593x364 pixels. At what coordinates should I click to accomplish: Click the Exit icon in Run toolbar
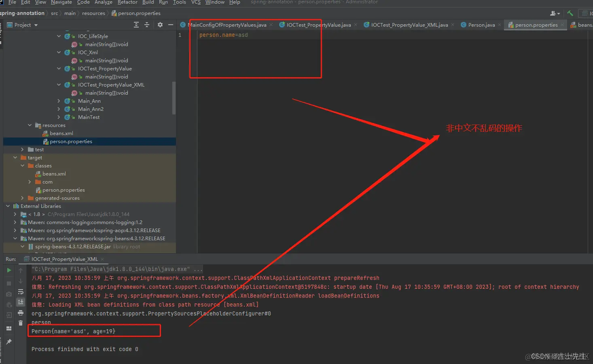coord(9,315)
